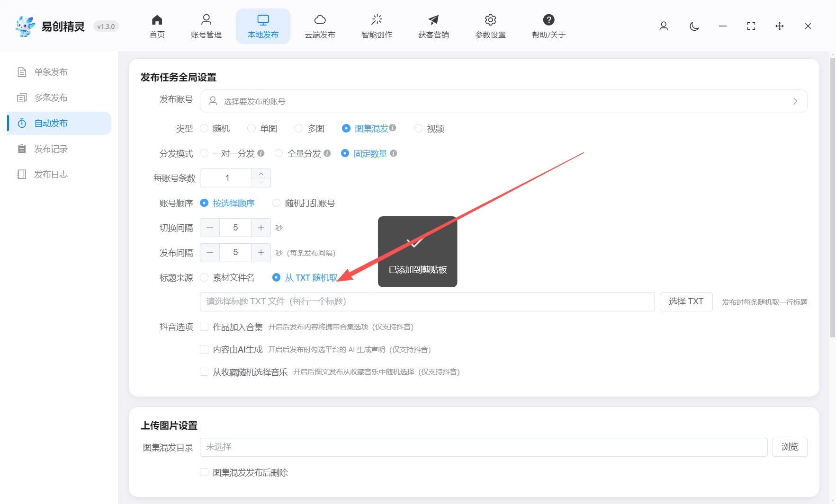Click the user profile icon
The image size is (836, 504).
click(664, 26)
